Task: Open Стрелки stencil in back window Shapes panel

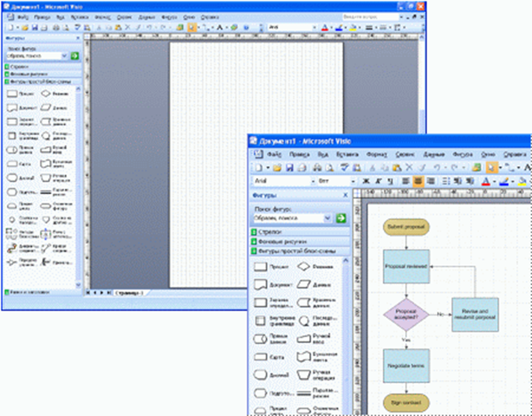Action: [x=43, y=67]
